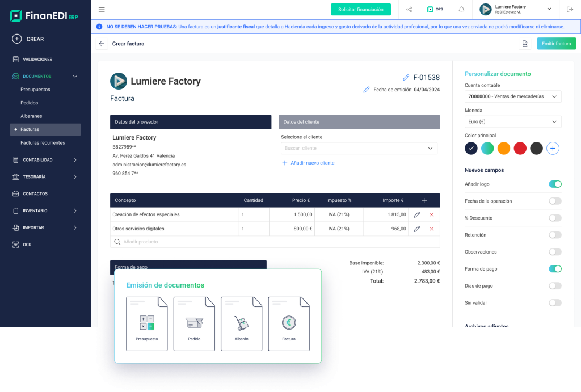The height and width of the screenshot is (392, 581).
Task: Select the Albarán option in Emisión de documentos
Action: coord(241,322)
